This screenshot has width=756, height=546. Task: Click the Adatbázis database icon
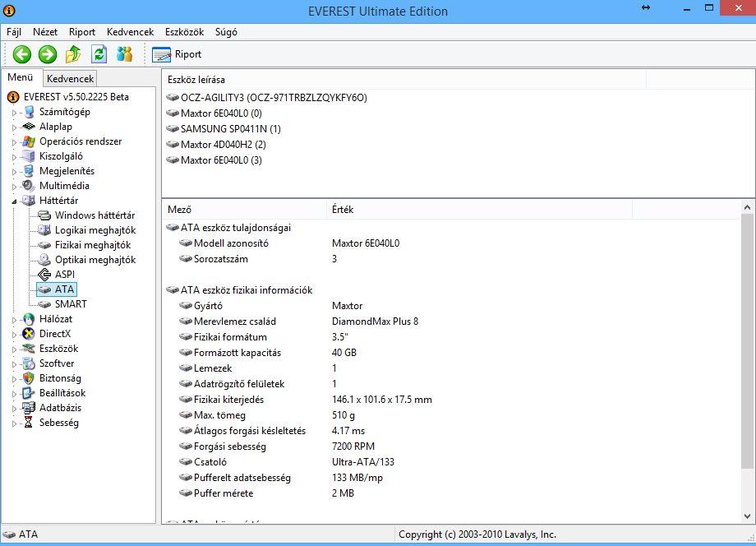29,408
